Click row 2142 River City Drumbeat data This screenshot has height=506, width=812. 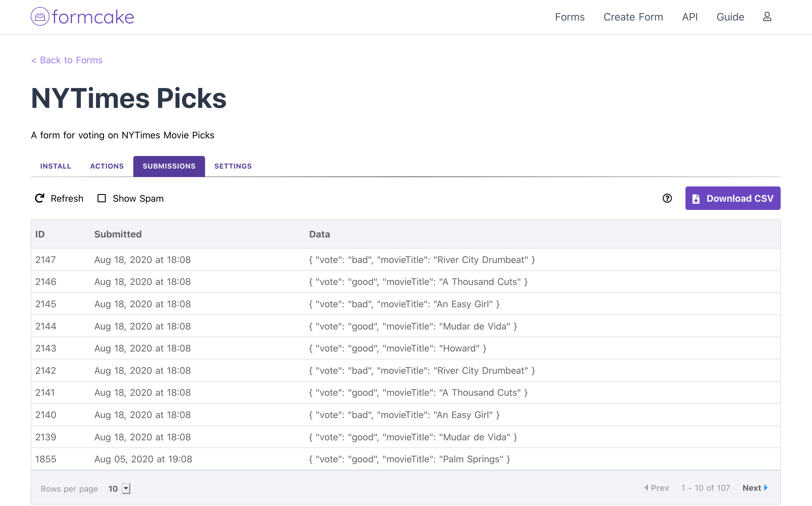[x=422, y=371]
